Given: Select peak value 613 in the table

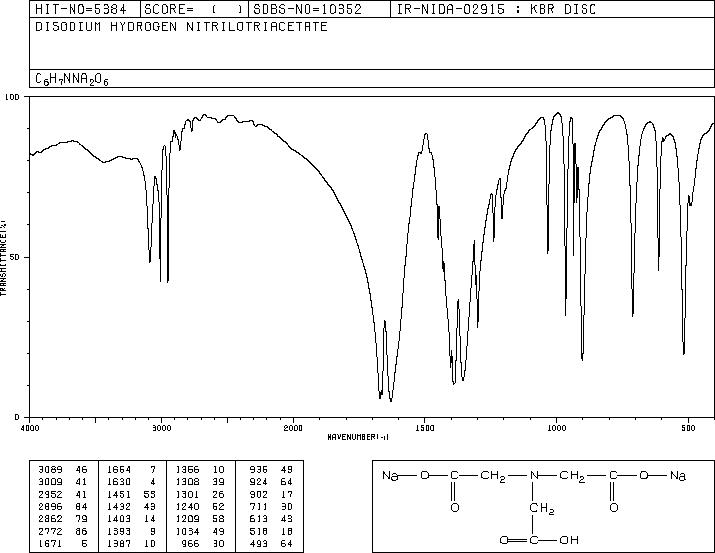Looking at the screenshot, I should click(259, 519).
